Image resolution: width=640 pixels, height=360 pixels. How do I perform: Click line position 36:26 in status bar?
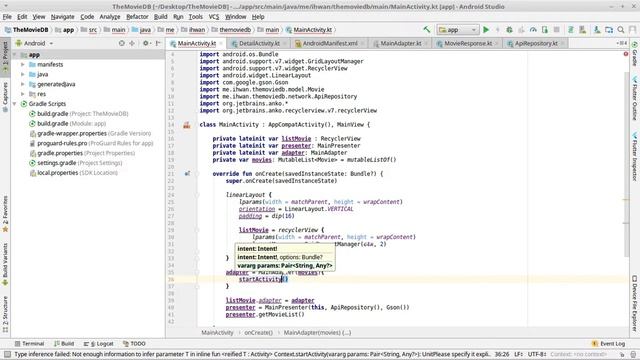click(x=502, y=354)
